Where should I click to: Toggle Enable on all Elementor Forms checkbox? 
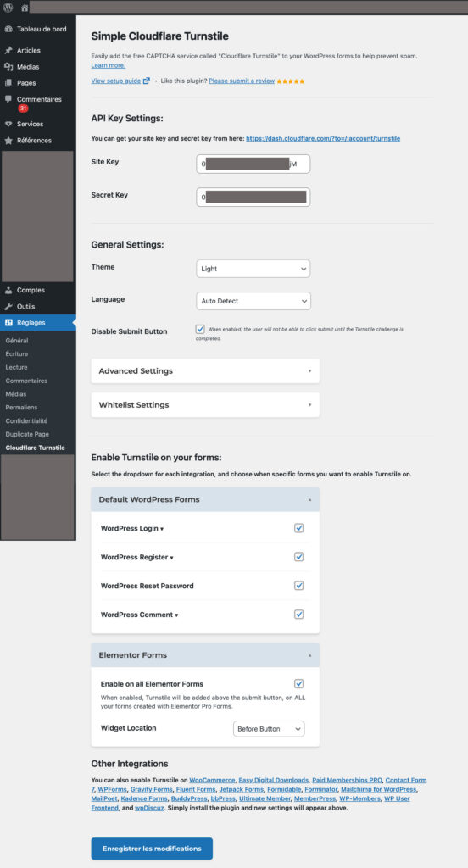click(299, 684)
